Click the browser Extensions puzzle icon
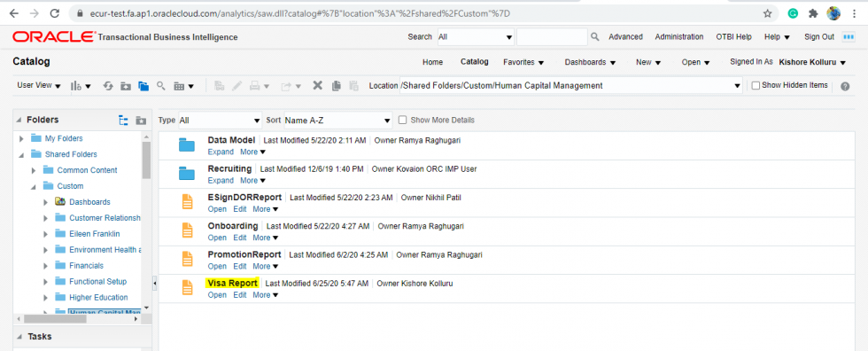This screenshot has width=868, height=351. [x=813, y=13]
